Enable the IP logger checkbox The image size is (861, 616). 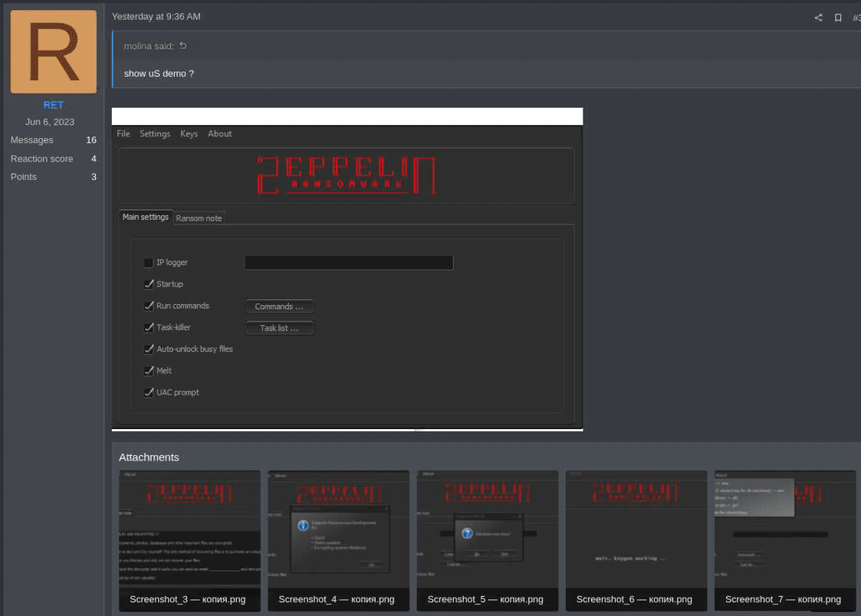[148, 262]
